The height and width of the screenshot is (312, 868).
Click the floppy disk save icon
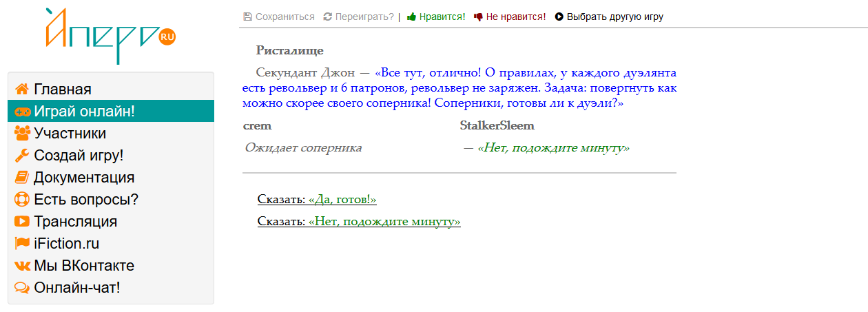(x=247, y=17)
